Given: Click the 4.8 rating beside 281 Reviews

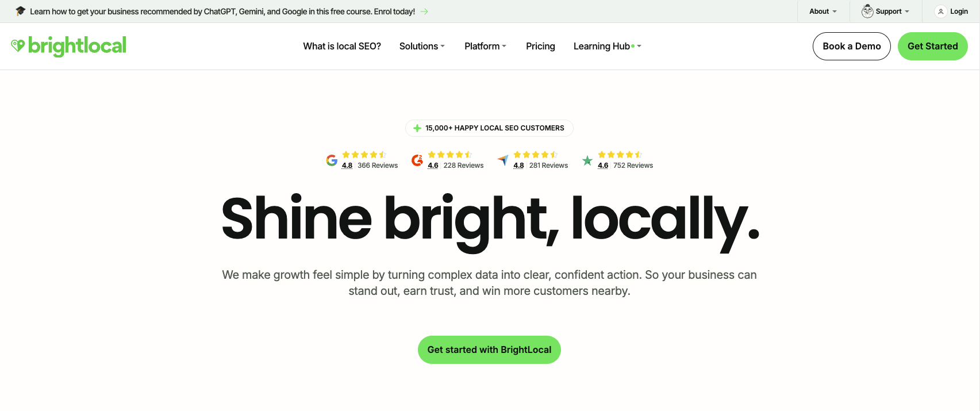Looking at the screenshot, I should point(518,166).
